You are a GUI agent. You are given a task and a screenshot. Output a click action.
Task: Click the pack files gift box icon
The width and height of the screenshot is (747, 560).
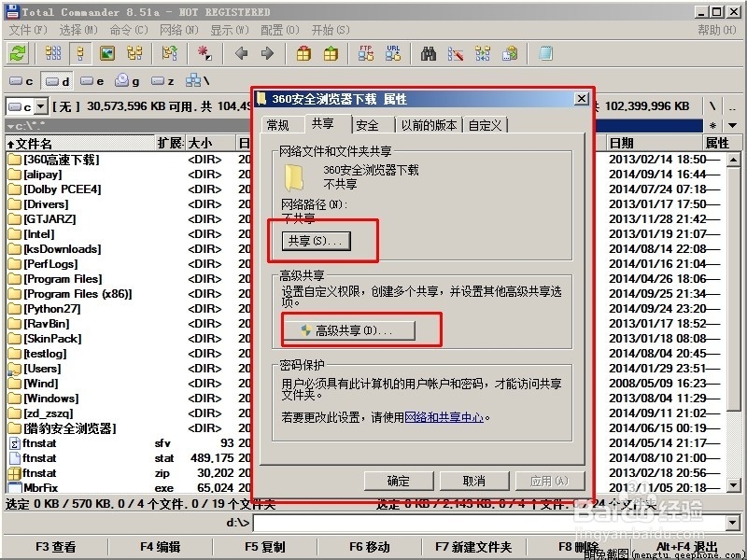coord(304,53)
